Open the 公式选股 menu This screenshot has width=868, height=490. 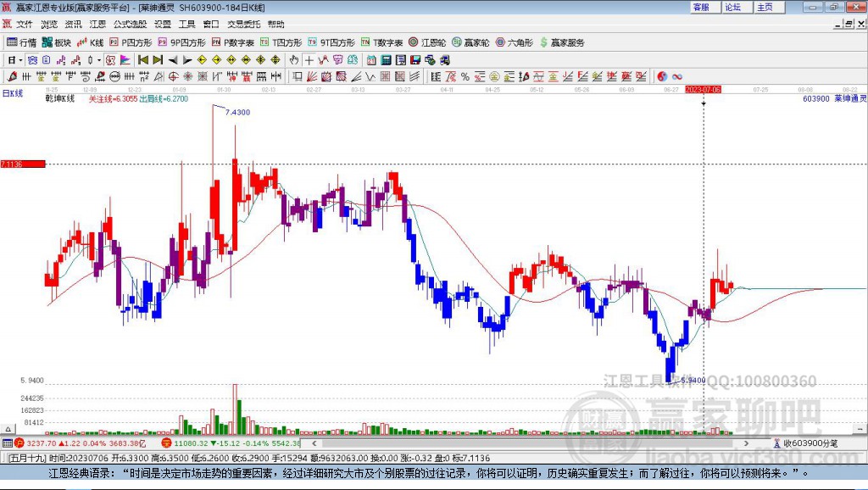(130, 24)
